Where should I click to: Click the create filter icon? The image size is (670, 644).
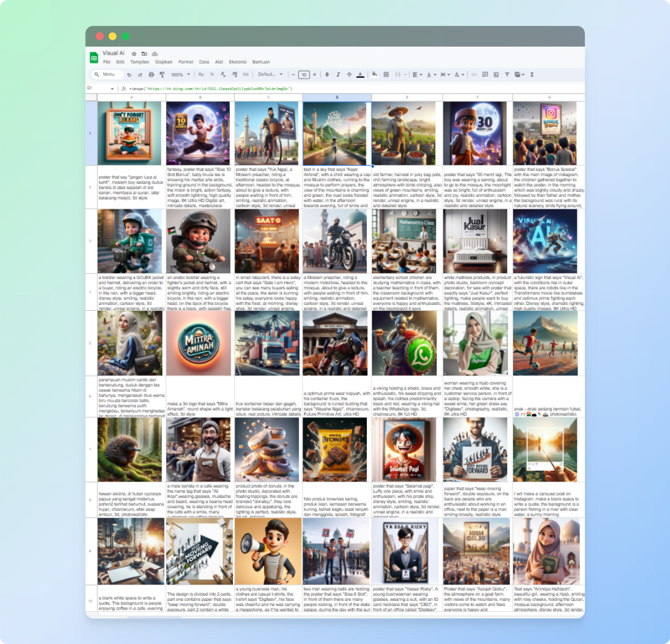tap(507, 74)
